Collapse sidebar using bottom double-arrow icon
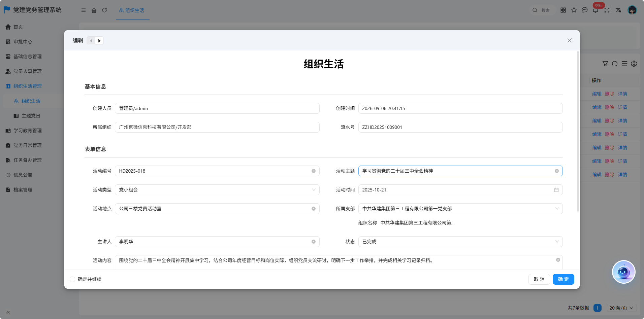Screen dimensions: 644x319 [x=8, y=312]
